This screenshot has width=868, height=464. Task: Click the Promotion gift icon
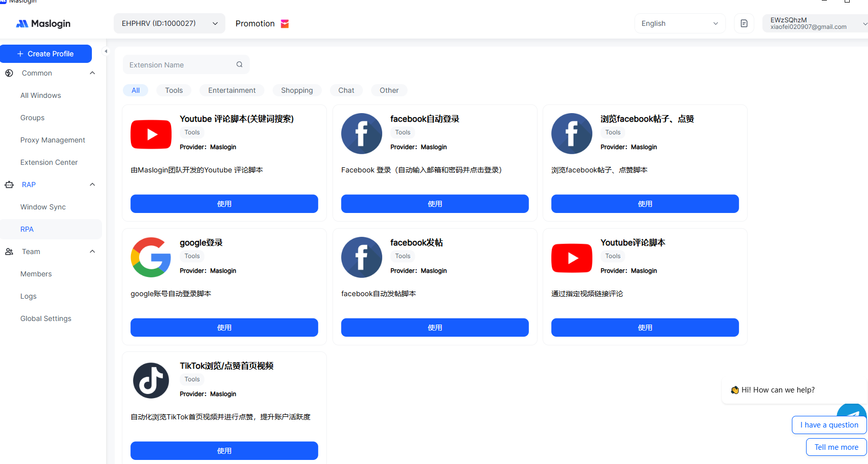click(285, 24)
